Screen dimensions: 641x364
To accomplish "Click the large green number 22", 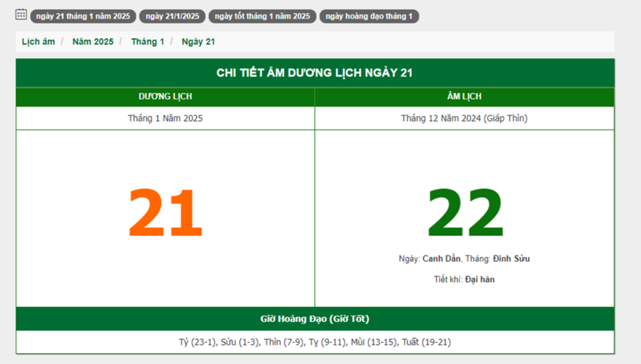I will (x=464, y=213).
